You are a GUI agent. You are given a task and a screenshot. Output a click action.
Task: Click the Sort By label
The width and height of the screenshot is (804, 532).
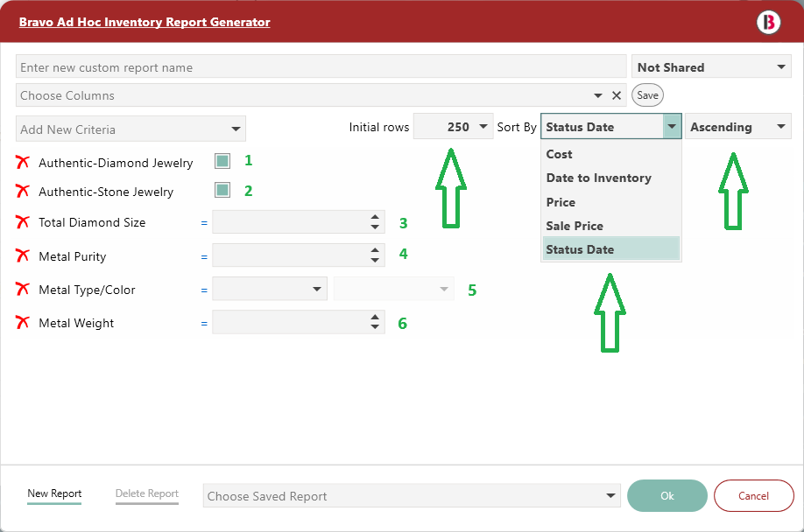[517, 127]
